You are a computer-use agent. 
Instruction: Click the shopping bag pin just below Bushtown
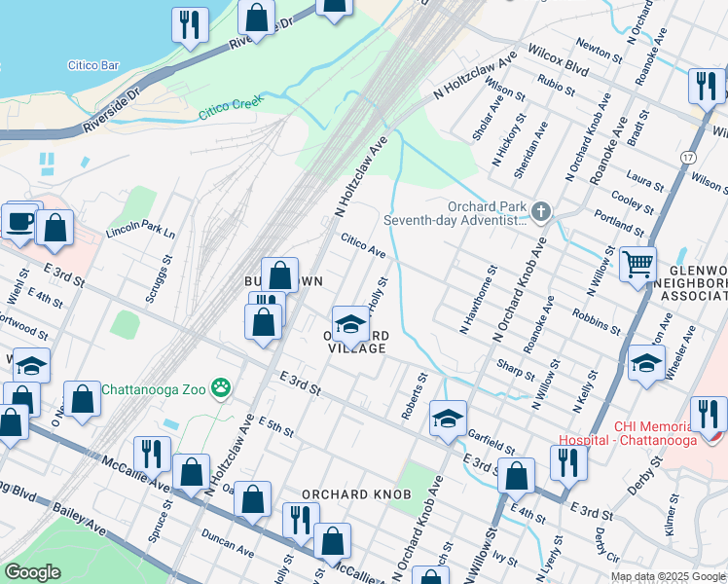tap(263, 324)
